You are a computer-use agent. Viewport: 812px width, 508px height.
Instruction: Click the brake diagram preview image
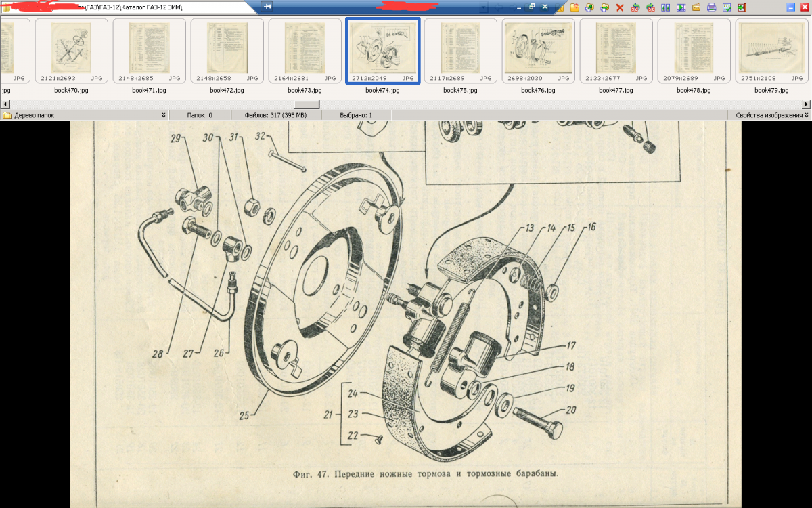click(405, 314)
